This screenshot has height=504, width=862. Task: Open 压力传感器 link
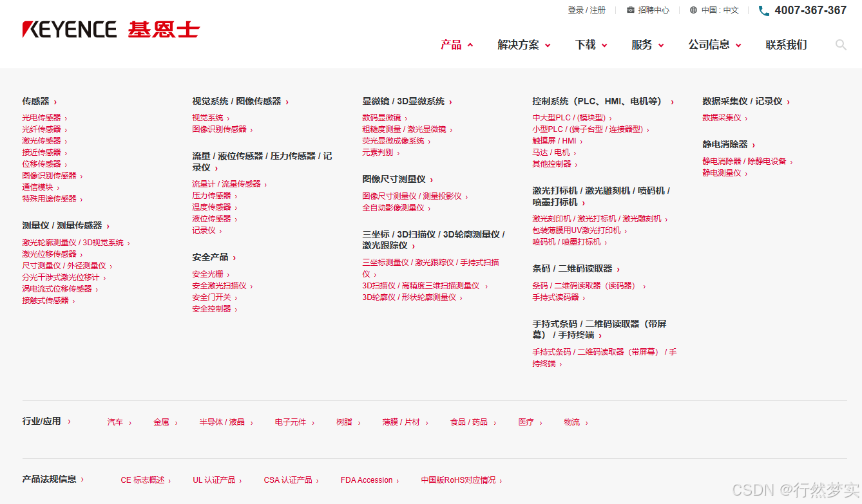(215, 196)
